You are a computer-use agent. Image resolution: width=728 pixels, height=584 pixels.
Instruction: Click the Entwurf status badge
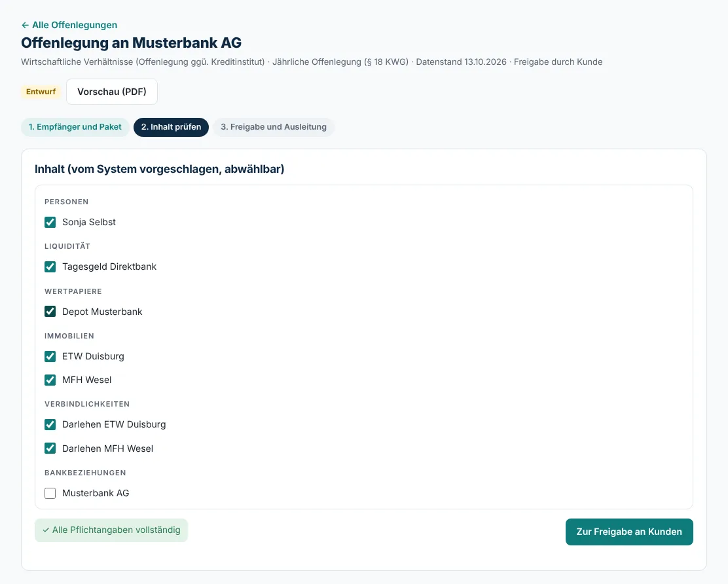click(x=41, y=92)
